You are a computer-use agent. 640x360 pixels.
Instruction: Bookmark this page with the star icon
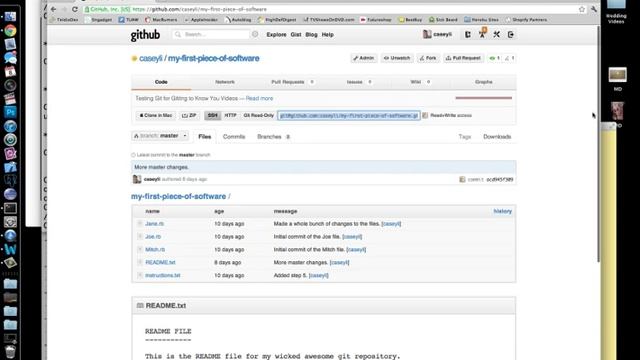click(582, 9)
